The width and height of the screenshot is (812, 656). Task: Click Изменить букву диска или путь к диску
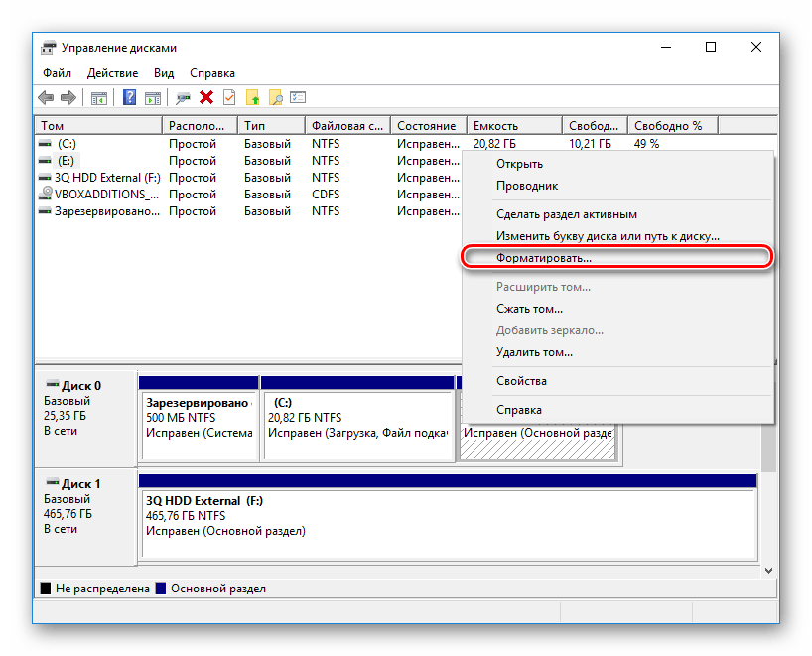(608, 236)
